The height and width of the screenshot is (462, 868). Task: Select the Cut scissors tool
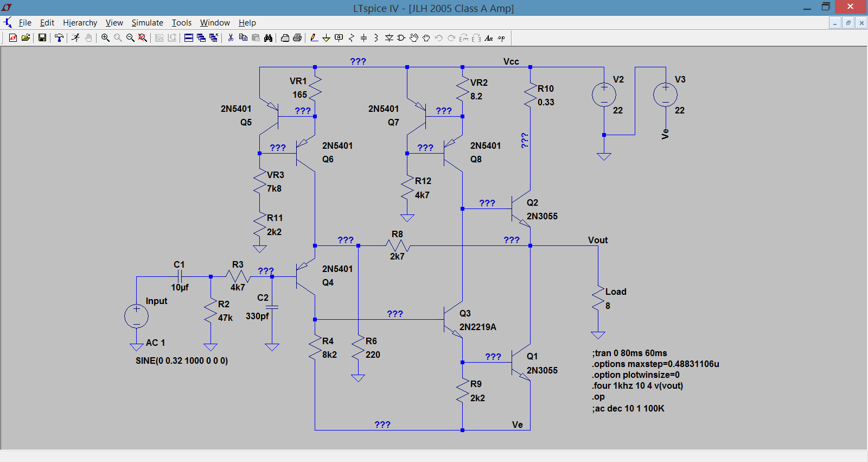click(x=231, y=38)
